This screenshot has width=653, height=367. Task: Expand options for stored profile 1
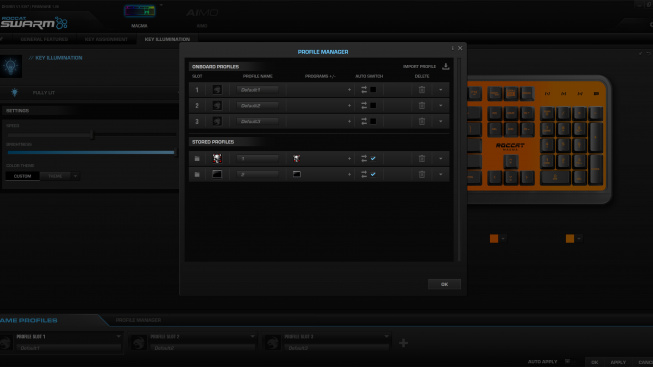click(441, 158)
